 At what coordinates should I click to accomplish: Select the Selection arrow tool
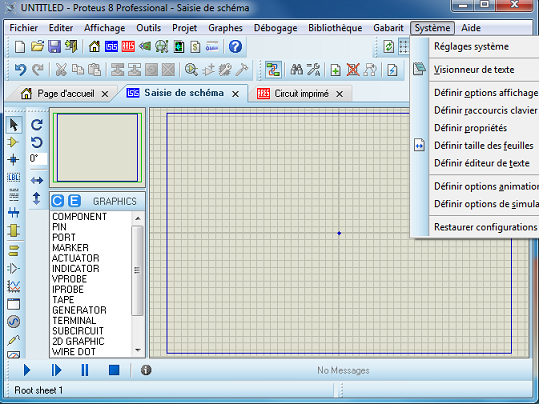tap(14, 125)
